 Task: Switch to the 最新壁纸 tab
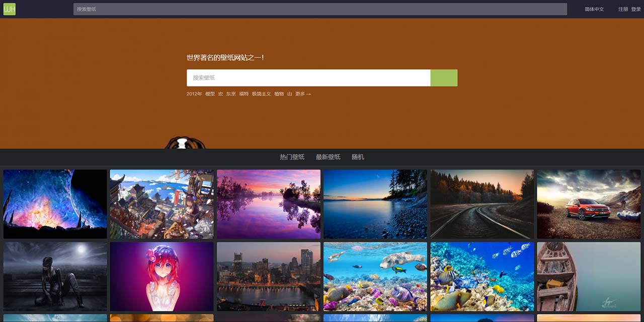328,157
